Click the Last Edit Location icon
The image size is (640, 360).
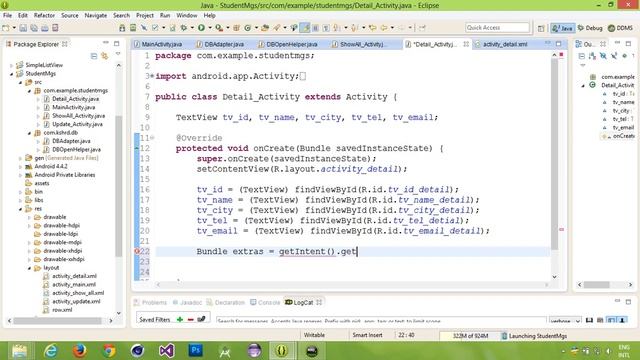372,28
